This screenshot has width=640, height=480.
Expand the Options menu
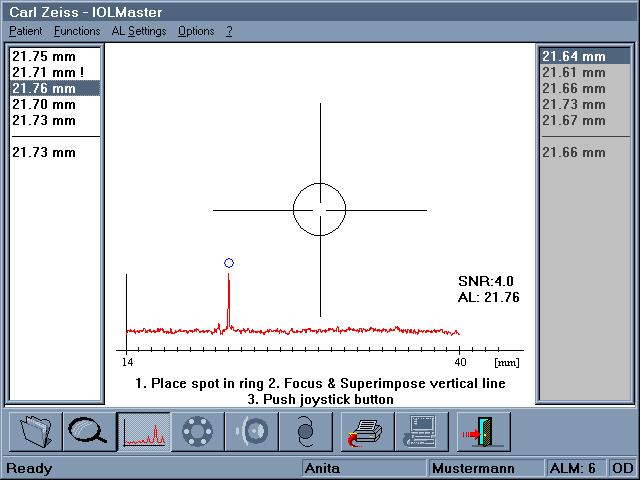tap(196, 31)
